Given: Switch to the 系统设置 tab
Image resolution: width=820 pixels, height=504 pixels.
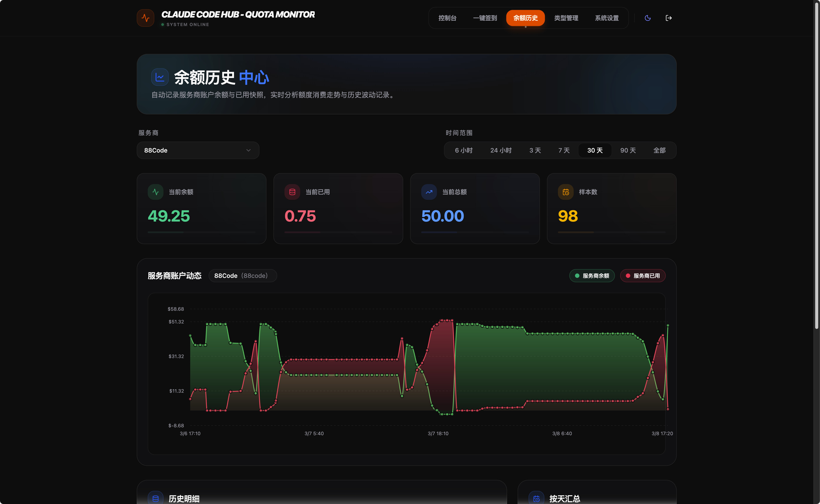Looking at the screenshot, I should (607, 18).
